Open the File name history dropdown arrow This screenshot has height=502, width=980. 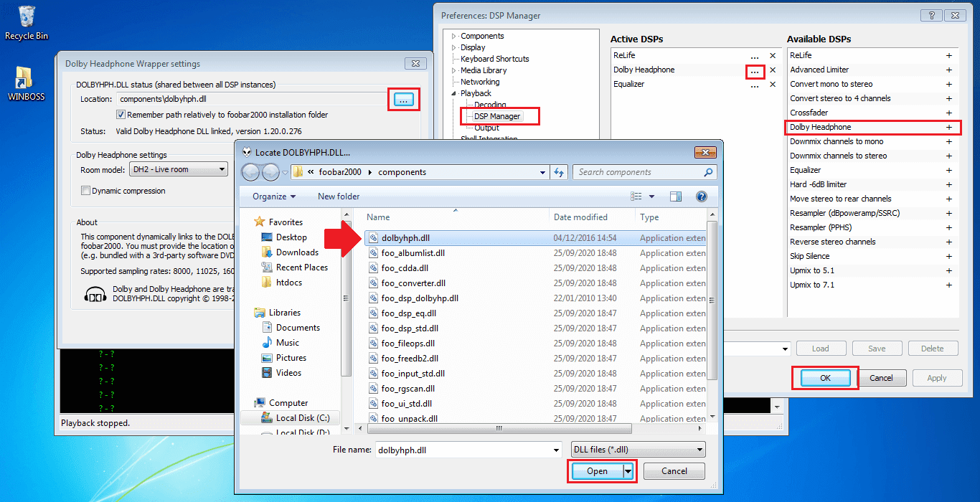[x=556, y=450]
